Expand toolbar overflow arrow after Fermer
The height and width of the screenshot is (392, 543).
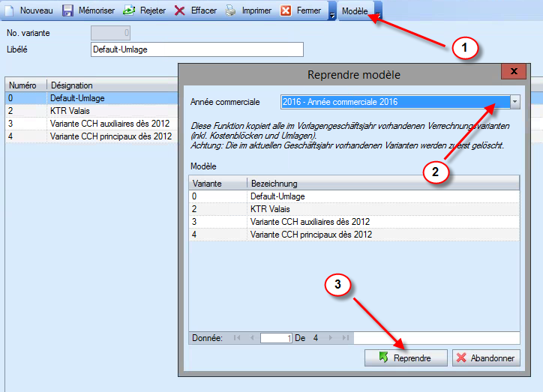[332, 11]
